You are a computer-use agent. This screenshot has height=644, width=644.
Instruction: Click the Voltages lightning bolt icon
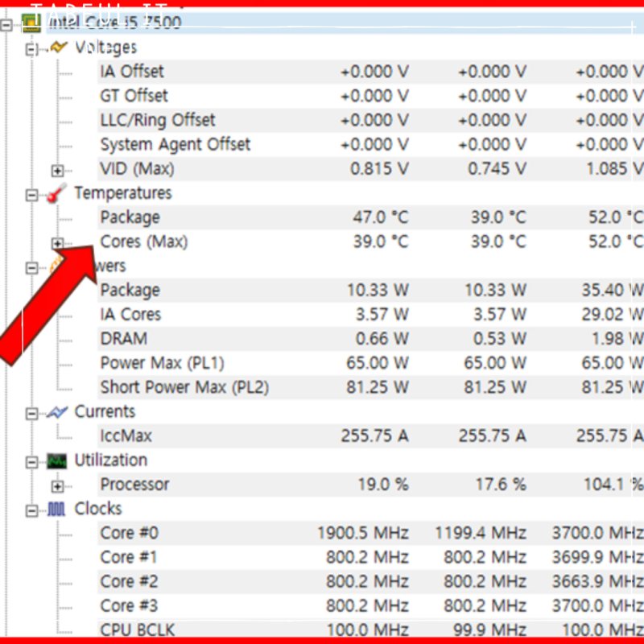(x=58, y=47)
